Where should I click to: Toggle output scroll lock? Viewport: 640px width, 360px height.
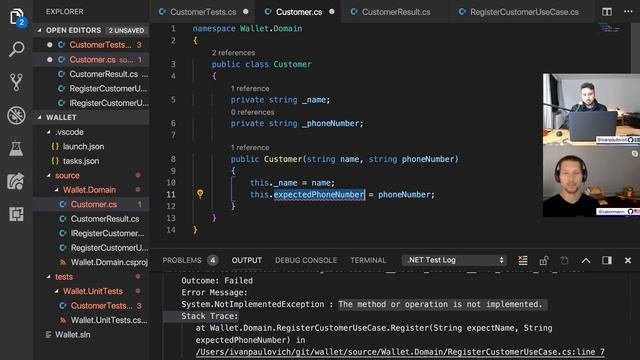[x=544, y=260]
